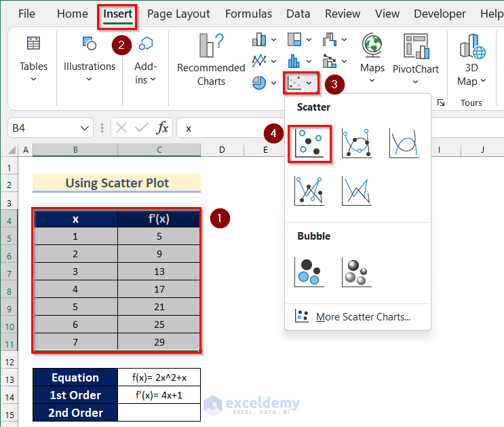Select the cell containing f'(x) header
The image size is (504, 427).
[x=159, y=219]
